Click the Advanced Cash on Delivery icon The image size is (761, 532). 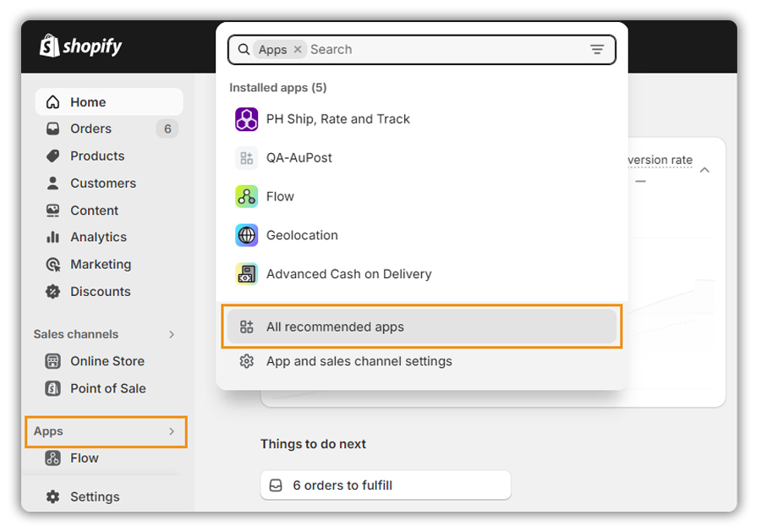(247, 274)
